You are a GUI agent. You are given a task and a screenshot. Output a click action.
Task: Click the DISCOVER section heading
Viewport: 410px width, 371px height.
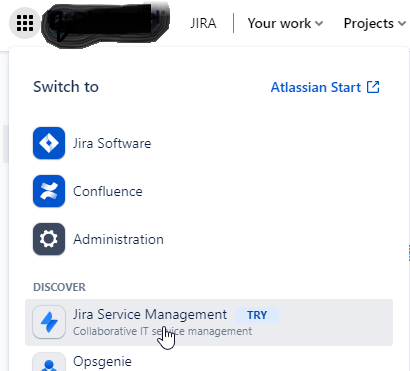[x=59, y=287]
